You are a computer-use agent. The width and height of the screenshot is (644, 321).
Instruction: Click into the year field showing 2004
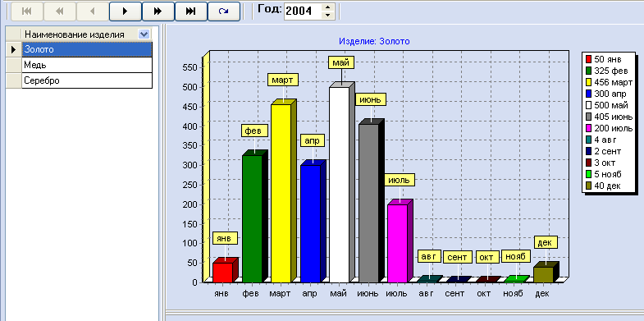302,11
